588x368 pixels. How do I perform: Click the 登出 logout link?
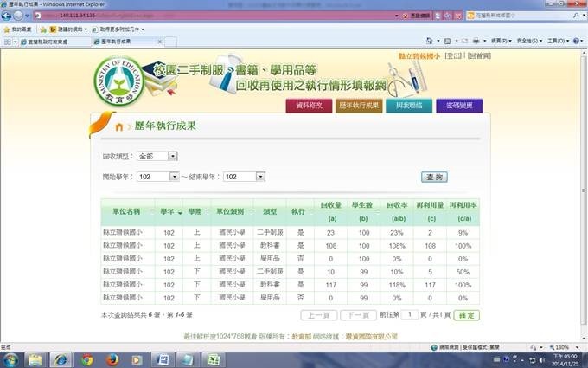(453, 56)
